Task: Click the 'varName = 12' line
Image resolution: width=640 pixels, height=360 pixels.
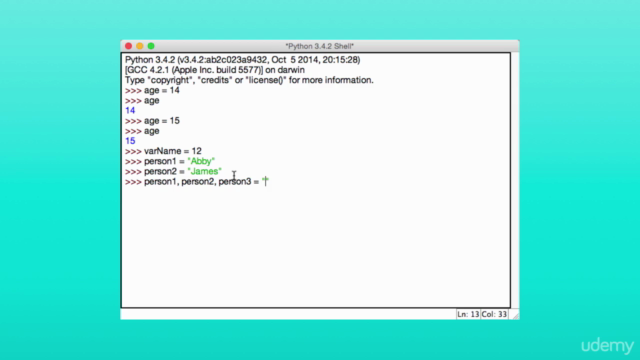Action: [173, 151]
